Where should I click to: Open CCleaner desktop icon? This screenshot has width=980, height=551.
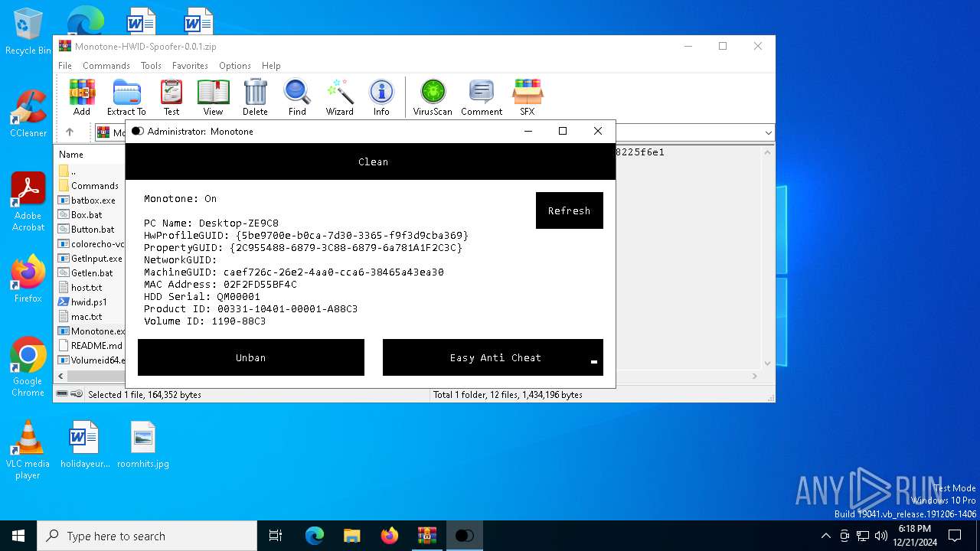coord(28,113)
